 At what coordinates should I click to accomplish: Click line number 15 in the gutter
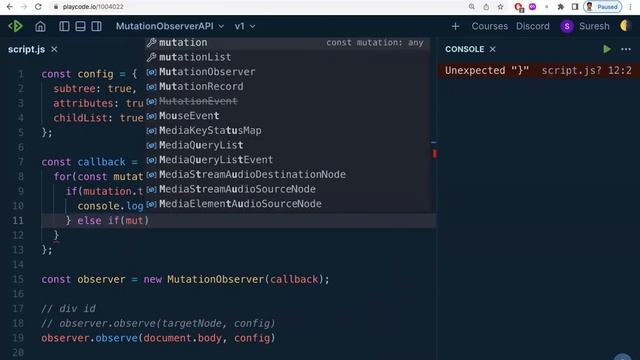(18, 279)
